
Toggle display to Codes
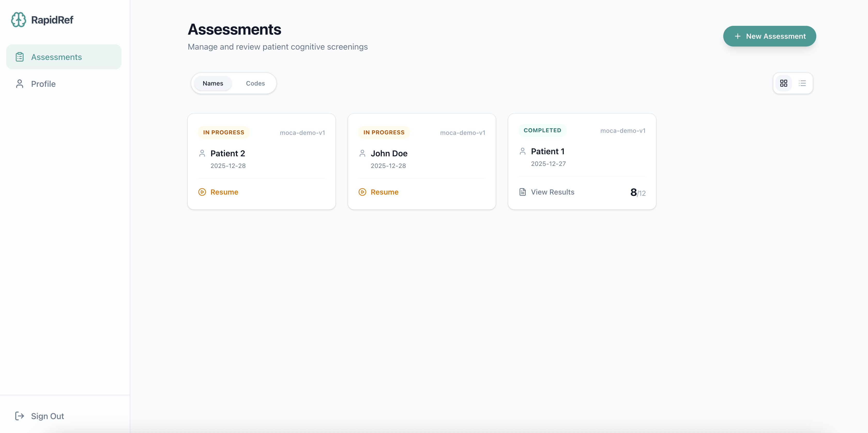click(x=255, y=83)
